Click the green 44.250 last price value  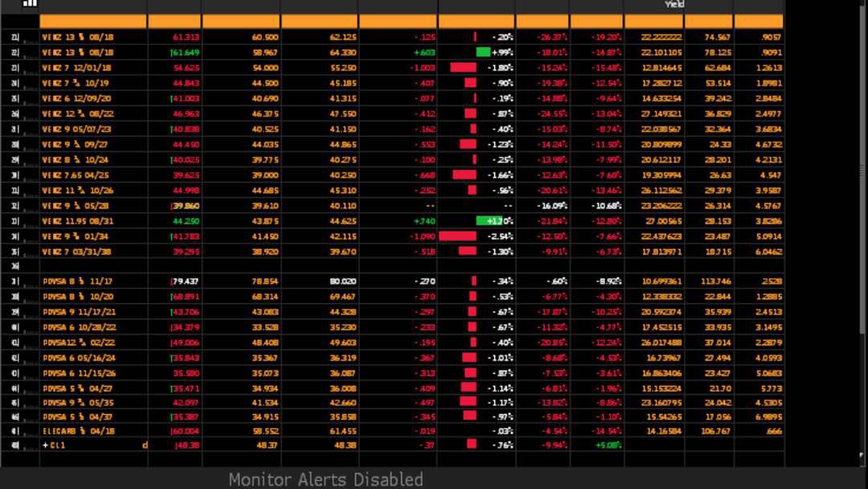tap(186, 221)
